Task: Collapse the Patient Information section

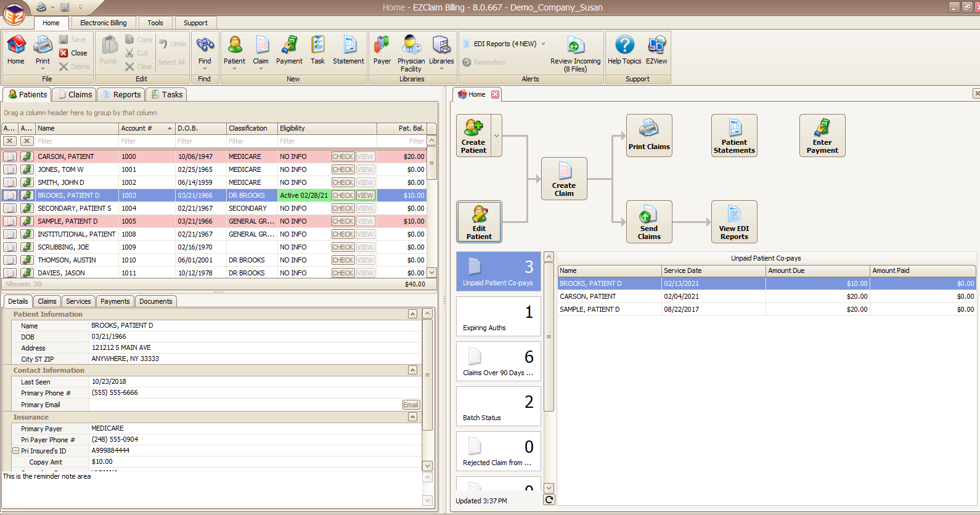Action: 412,314
